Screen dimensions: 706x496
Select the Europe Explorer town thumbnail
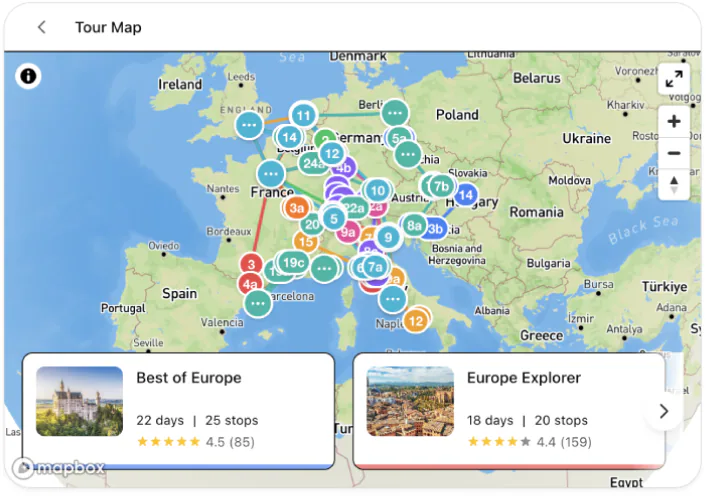[410, 401]
